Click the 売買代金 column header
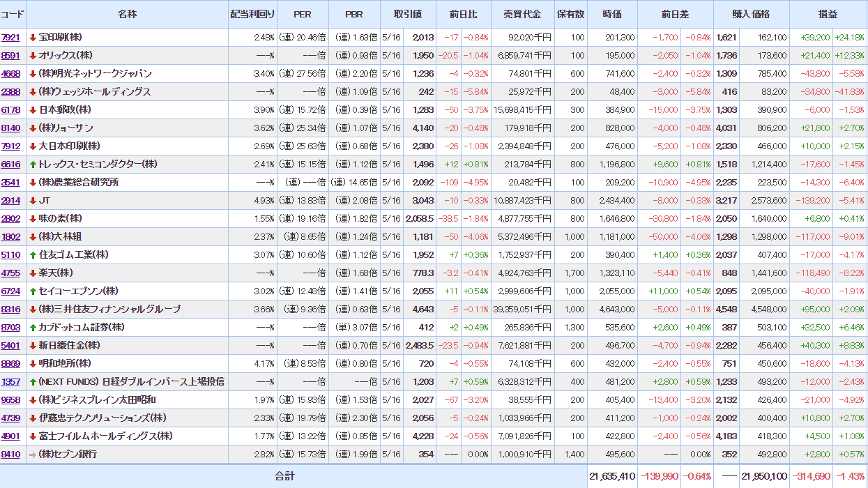Image resolution: width=868 pixels, height=488 pixels. [522, 14]
